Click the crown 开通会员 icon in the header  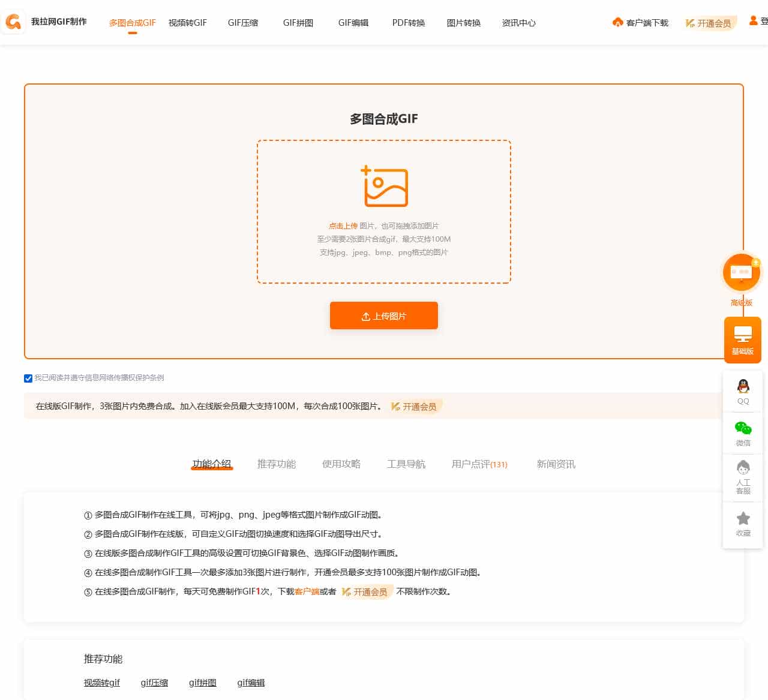(689, 23)
